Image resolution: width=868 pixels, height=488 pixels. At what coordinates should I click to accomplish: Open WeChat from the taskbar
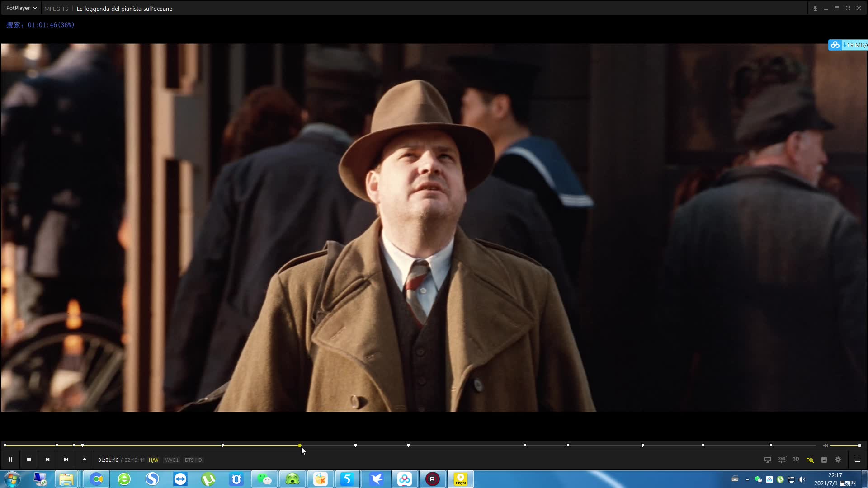pos(264,479)
